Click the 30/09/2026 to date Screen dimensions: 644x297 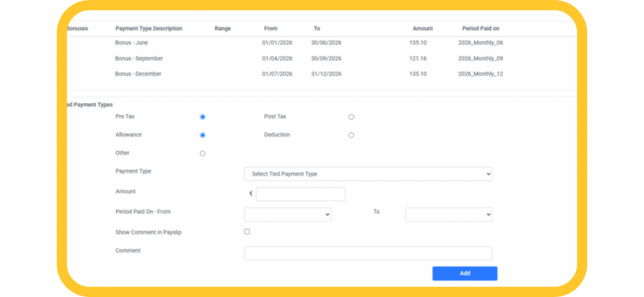[326, 59]
